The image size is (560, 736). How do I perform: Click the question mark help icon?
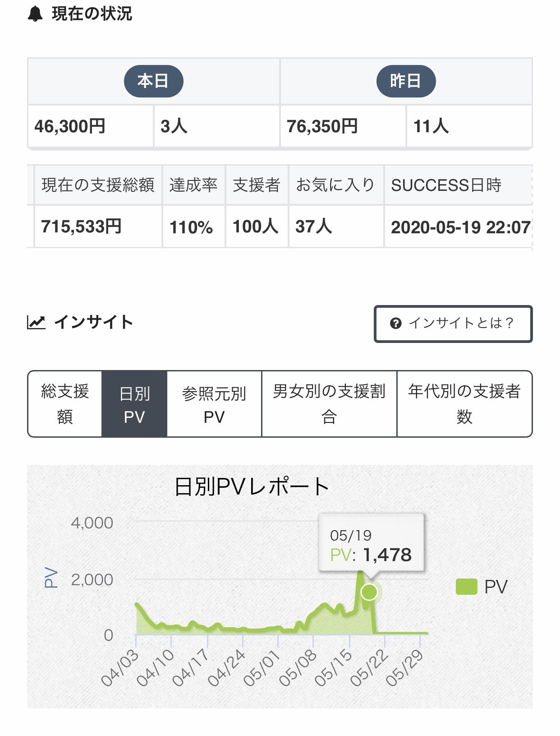coord(395,324)
